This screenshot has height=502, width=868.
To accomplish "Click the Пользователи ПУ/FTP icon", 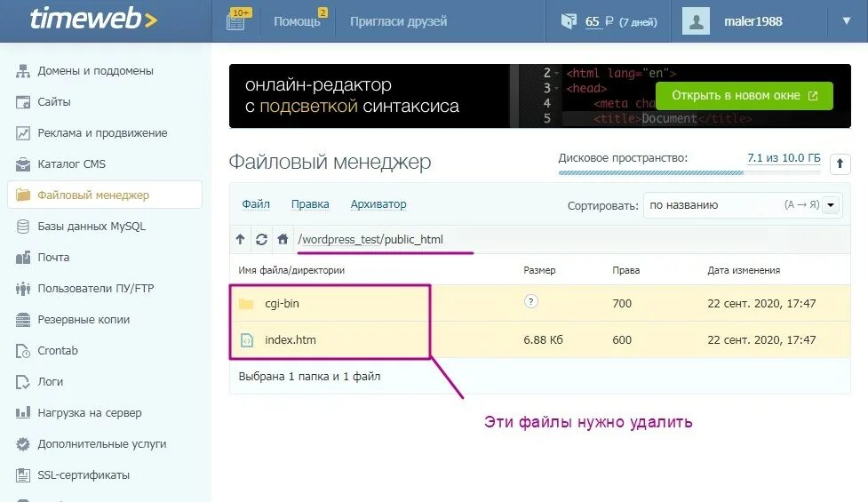I will click(x=23, y=289).
